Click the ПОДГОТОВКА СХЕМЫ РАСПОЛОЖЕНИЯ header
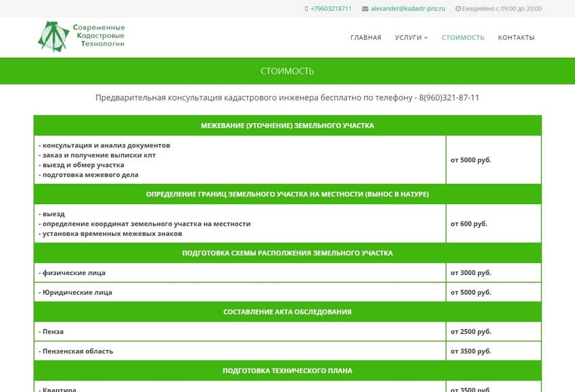 coord(287,253)
